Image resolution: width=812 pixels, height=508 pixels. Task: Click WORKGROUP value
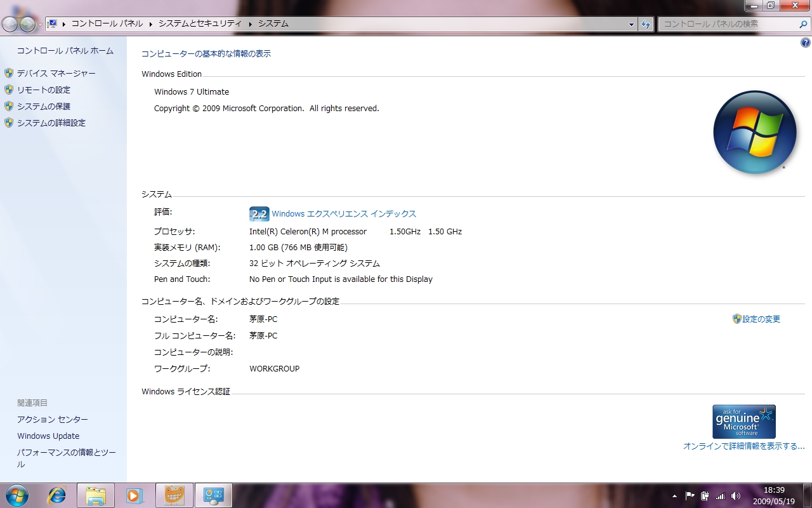pyautogui.click(x=275, y=369)
